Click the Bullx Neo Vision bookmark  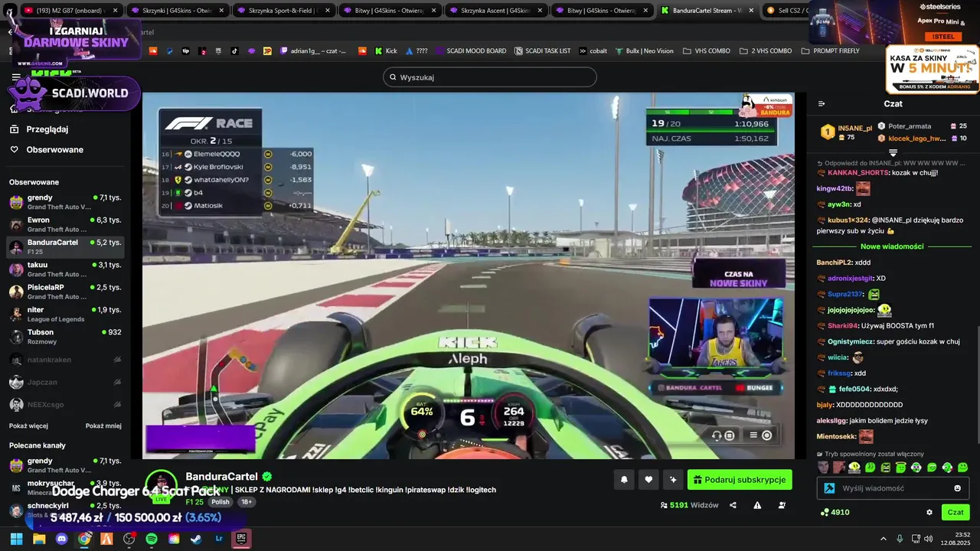(643, 51)
